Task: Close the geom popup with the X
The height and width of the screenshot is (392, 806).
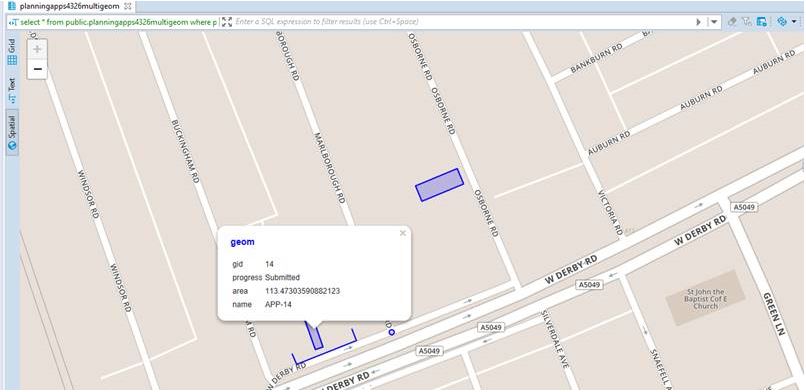Action: (x=403, y=233)
